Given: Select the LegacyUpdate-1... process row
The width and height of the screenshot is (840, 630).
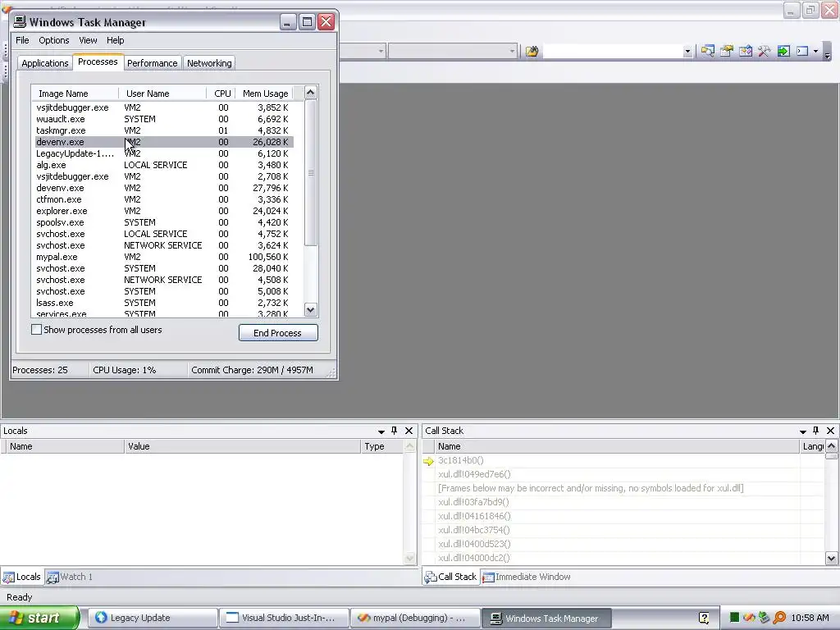Looking at the screenshot, I should (164, 153).
